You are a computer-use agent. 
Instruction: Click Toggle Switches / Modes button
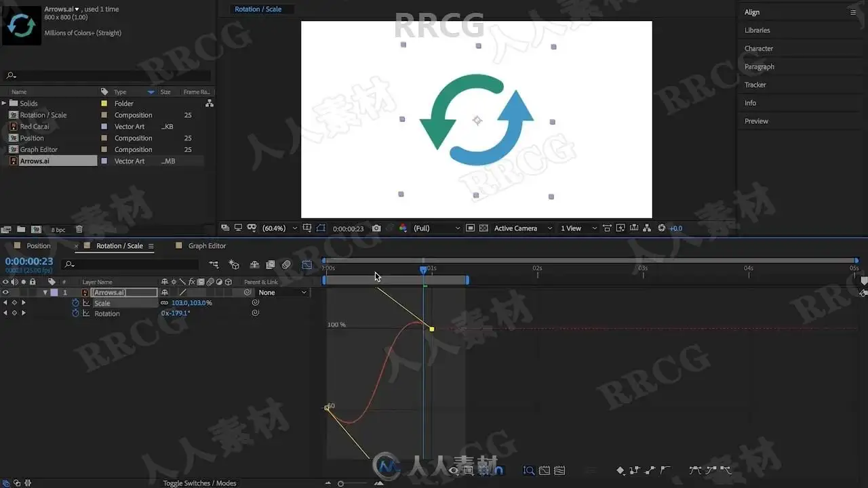click(x=199, y=483)
